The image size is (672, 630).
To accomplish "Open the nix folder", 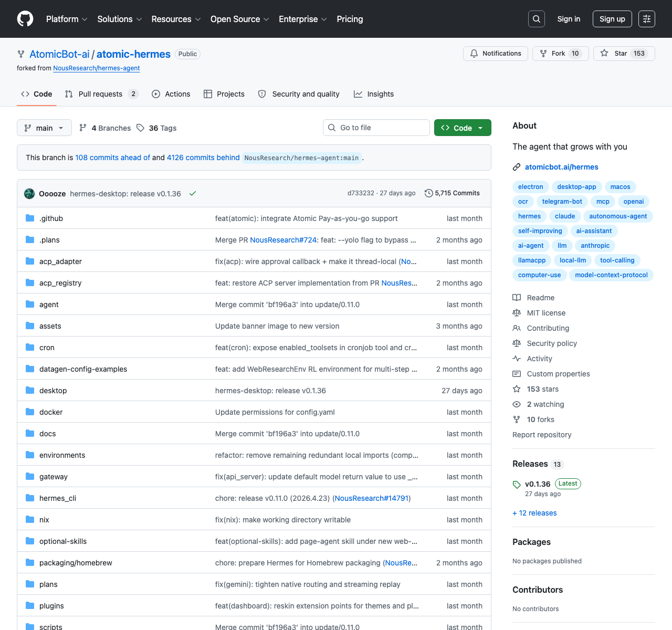I will [44, 520].
